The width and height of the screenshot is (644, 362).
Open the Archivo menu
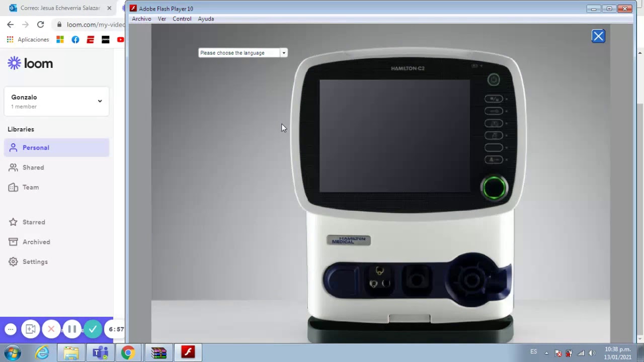tap(141, 19)
